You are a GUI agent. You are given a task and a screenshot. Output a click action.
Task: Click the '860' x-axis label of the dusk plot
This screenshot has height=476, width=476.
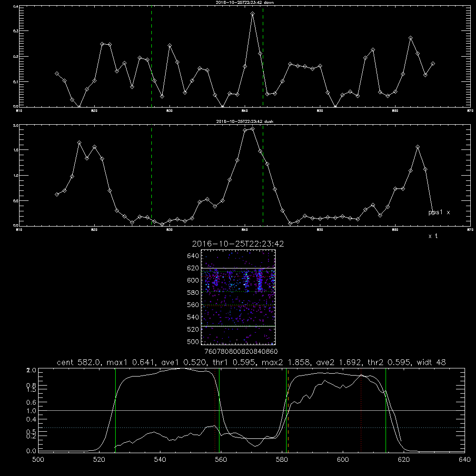coord(395,230)
